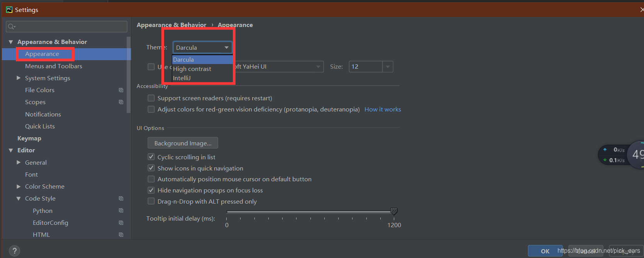This screenshot has width=644, height=258.
Task: Choose IntelliJ theme option
Action: [x=202, y=78]
